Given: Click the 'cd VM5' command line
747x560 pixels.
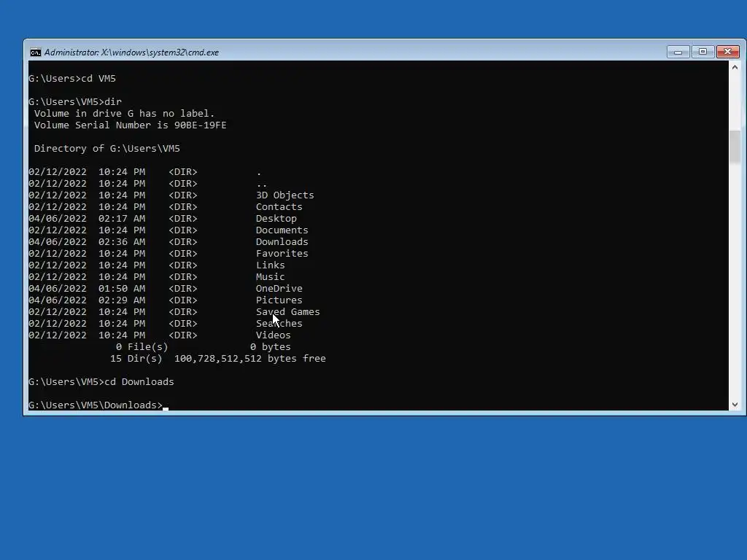Looking at the screenshot, I should click(72, 79).
